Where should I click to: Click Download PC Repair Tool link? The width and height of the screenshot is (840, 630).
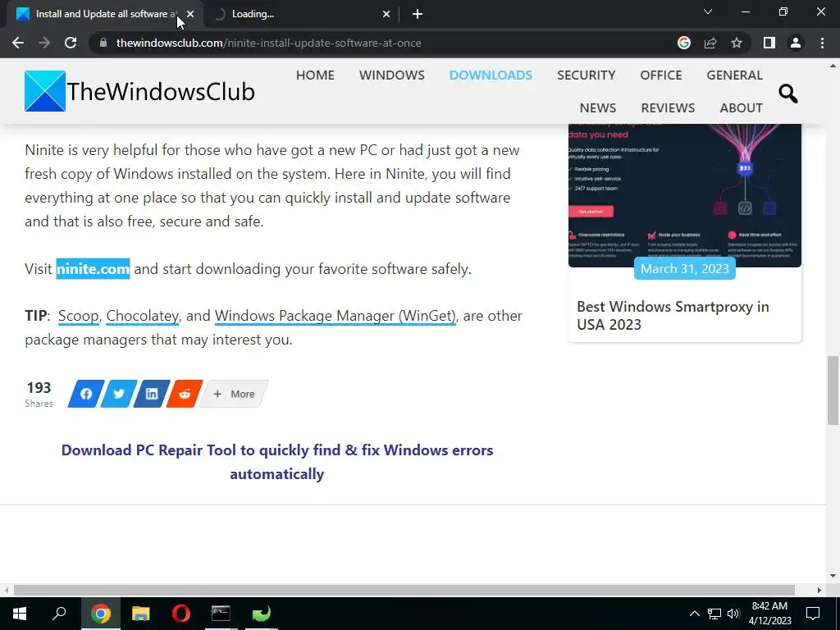coord(277,462)
